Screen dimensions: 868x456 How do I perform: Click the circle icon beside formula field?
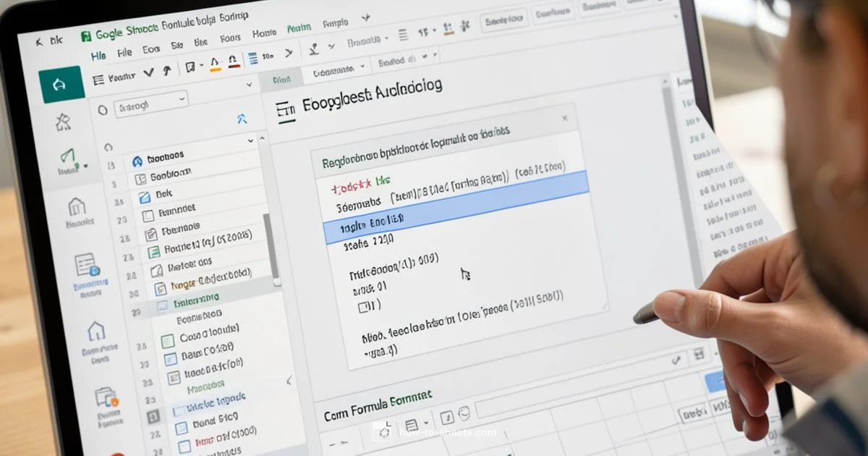tap(464, 413)
